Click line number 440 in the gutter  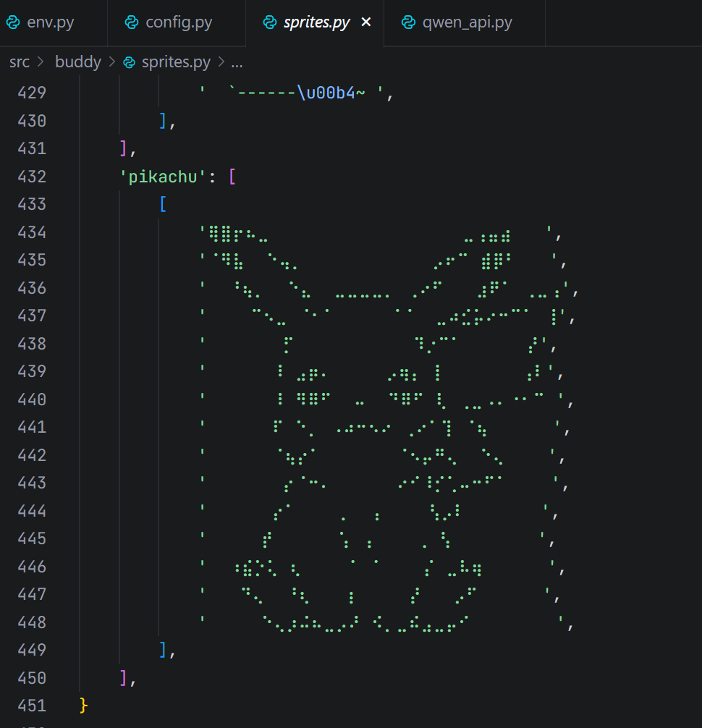coord(32,399)
